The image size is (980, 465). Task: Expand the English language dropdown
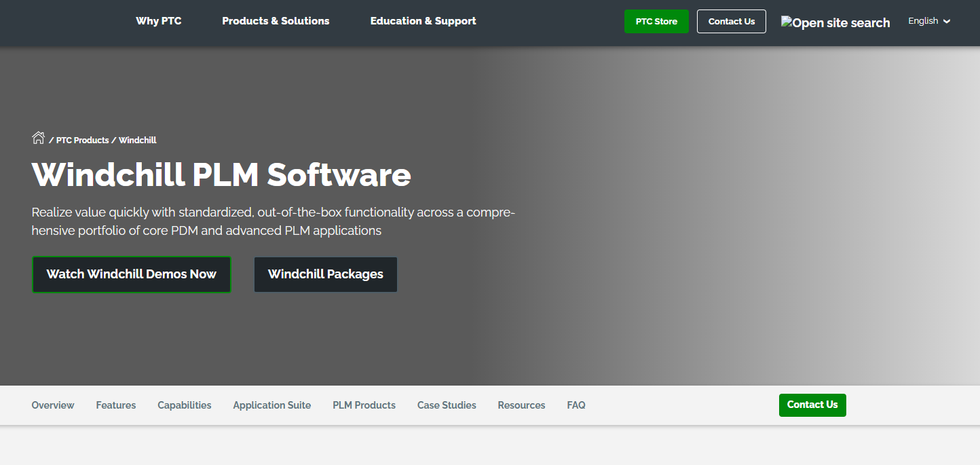coord(929,21)
